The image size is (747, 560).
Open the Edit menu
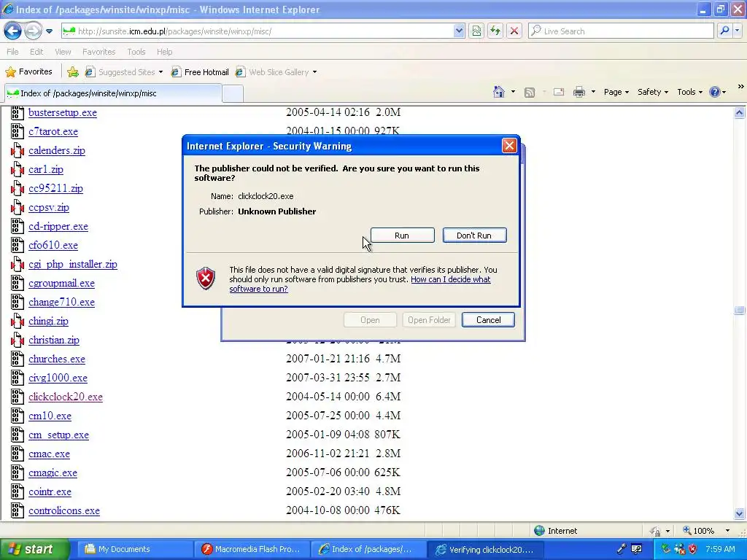click(x=36, y=52)
